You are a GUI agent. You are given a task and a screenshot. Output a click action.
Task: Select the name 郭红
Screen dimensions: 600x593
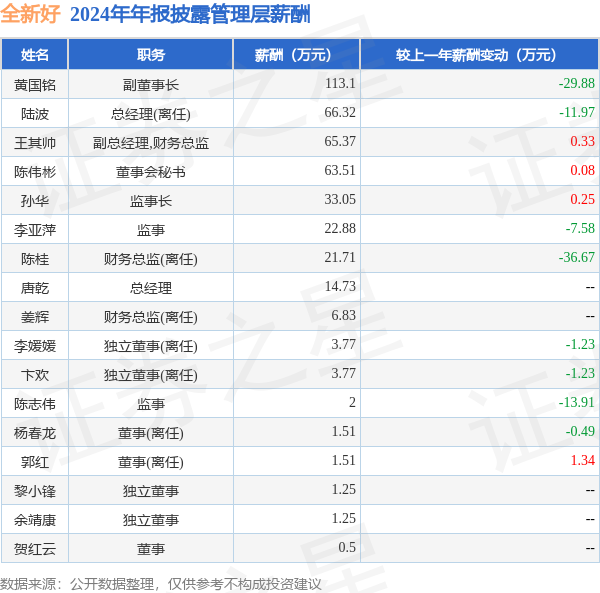click(x=35, y=463)
